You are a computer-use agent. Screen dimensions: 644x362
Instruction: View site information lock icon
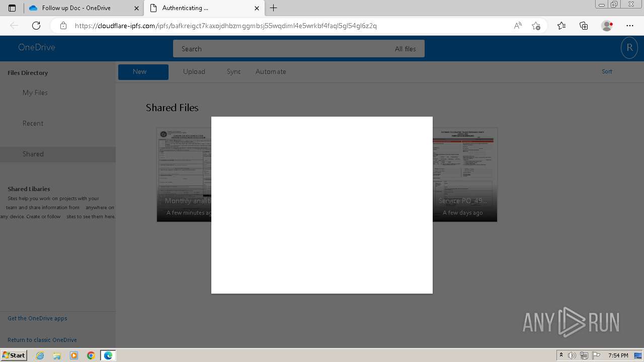tap(63, 26)
